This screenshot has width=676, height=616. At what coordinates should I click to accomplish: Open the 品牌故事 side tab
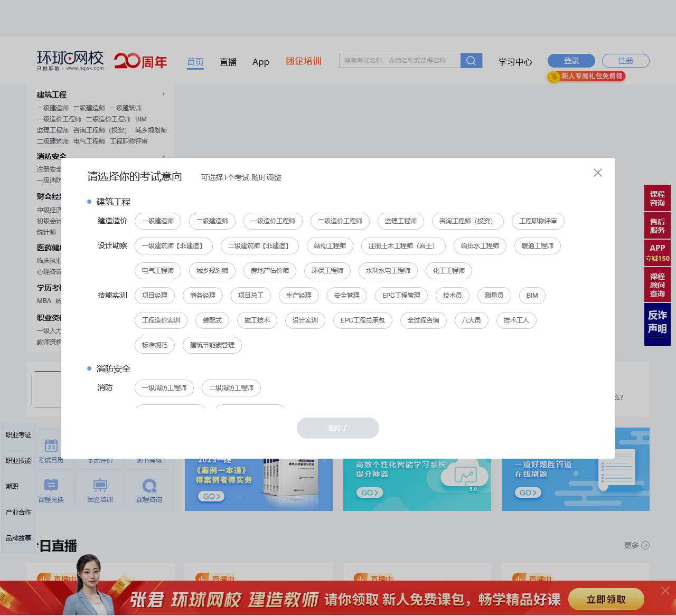17,538
